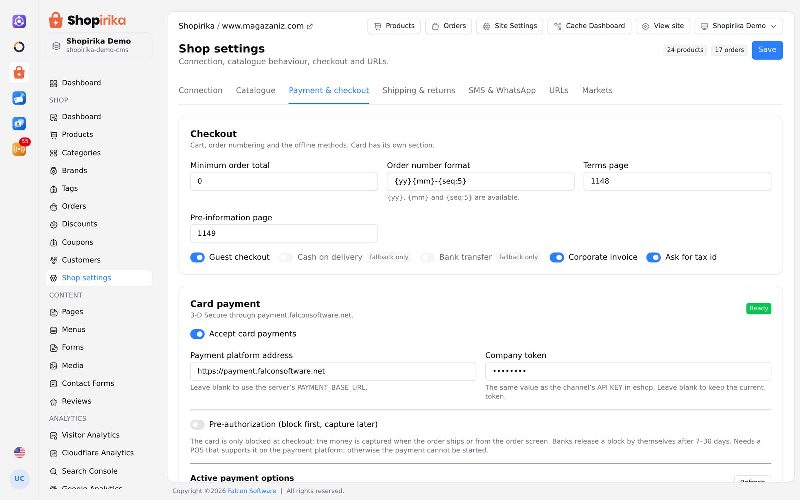Open the UC user avatar
Screen dimensions: 800x500
pyautogui.click(x=19, y=479)
